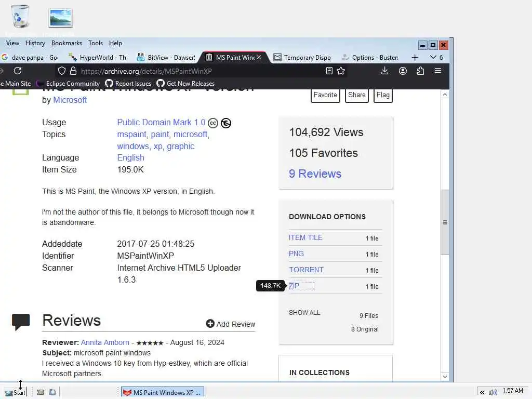Click SHOW ALL files link
Screen dimensions: 532x399
click(x=304, y=312)
